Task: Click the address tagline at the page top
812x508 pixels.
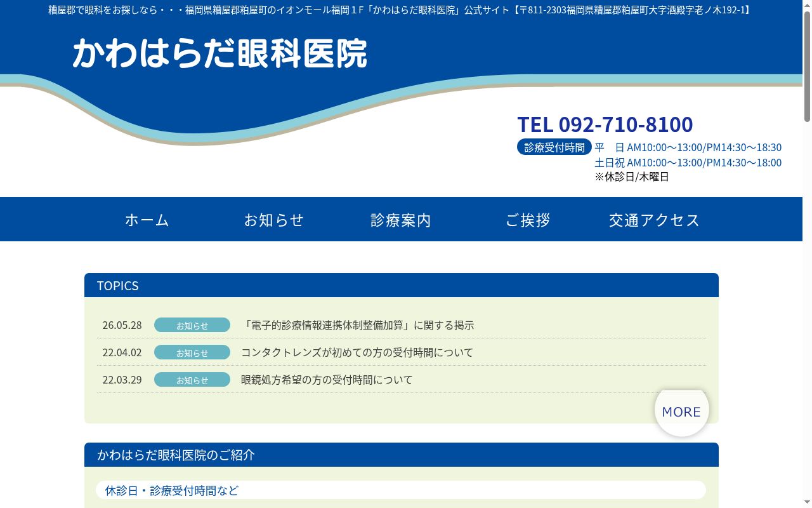Action: pyautogui.click(x=401, y=10)
